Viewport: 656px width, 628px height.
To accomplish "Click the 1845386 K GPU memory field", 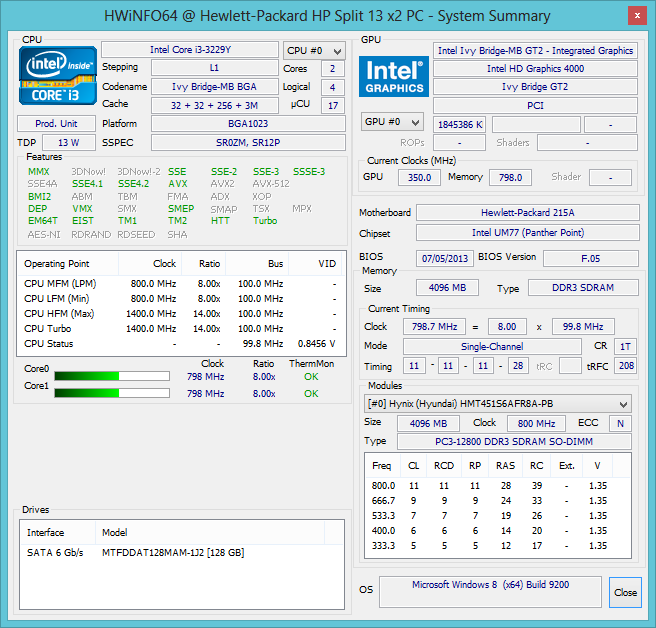I will pyautogui.click(x=460, y=125).
